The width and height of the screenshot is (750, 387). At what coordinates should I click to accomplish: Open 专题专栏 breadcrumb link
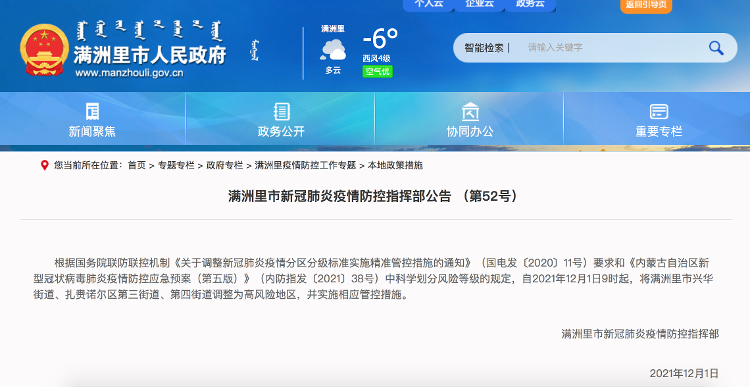click(x=176, y=166)
